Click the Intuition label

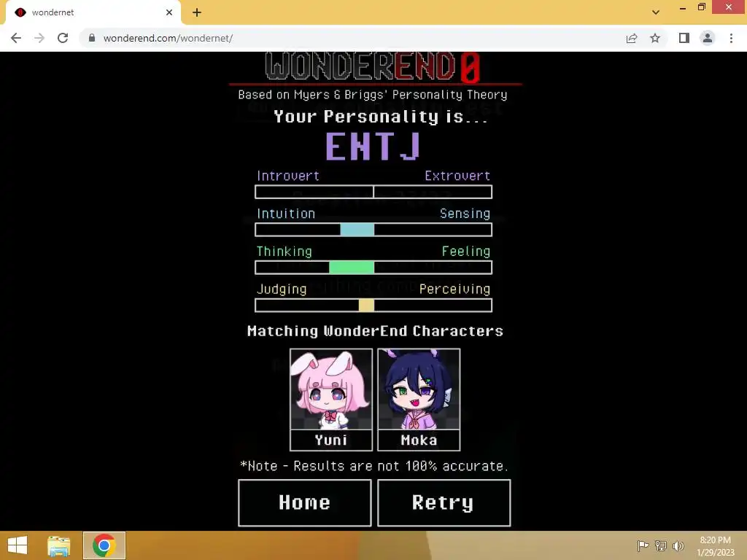(x=286, y=214)
